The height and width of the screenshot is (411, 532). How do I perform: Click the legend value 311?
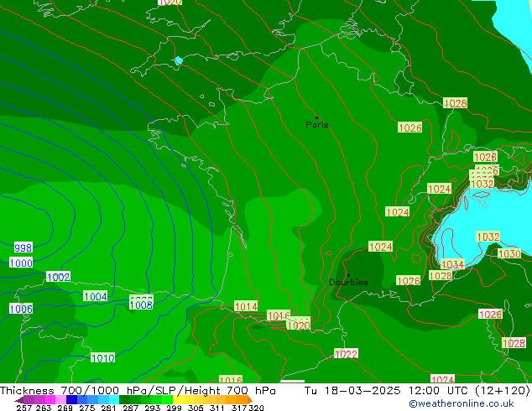click(217, 408)
